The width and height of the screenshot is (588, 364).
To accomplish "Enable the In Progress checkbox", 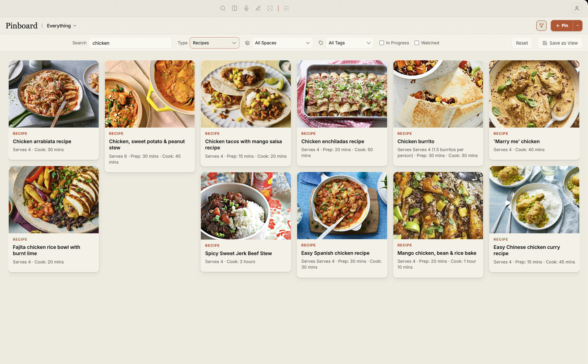I will (x=382, y=43).
